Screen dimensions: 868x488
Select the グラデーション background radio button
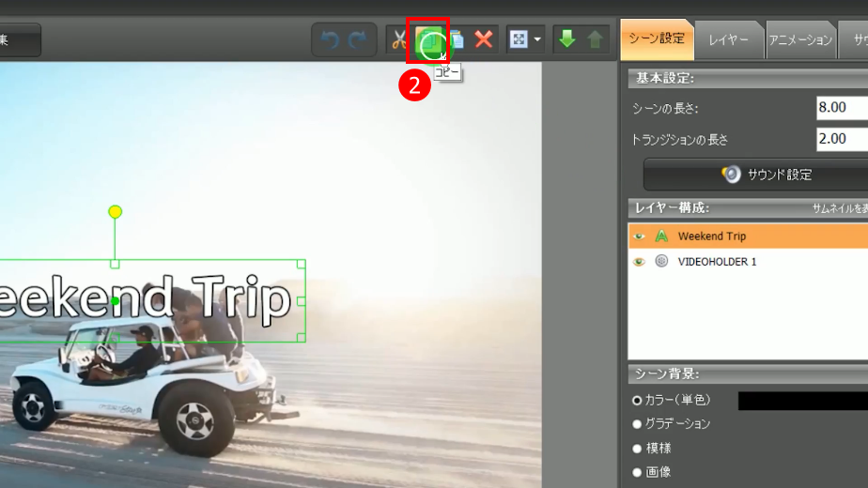638,424
